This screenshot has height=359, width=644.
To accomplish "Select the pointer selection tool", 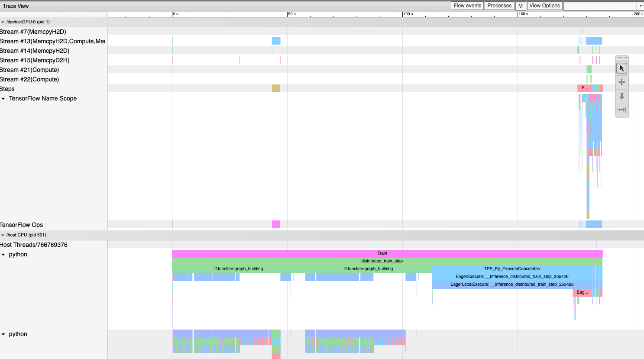I will 621,68.
